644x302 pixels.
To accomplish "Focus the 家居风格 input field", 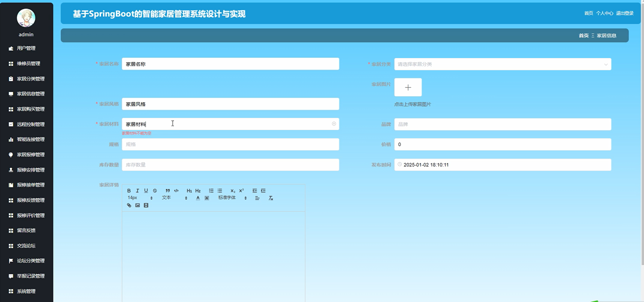I will coord(230,104).
